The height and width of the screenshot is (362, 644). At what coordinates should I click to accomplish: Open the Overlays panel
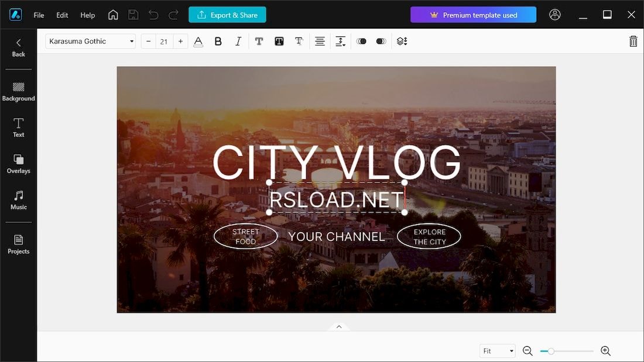coord(19,164)
